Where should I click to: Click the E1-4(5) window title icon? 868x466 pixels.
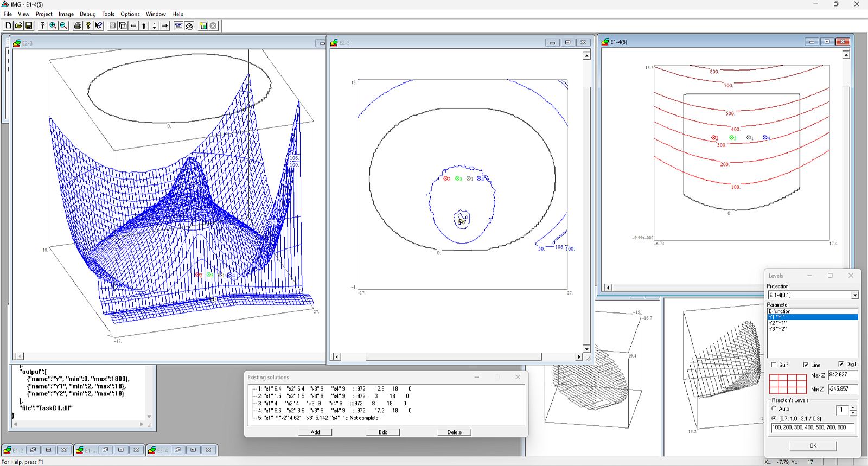click(x=605, y=42)
